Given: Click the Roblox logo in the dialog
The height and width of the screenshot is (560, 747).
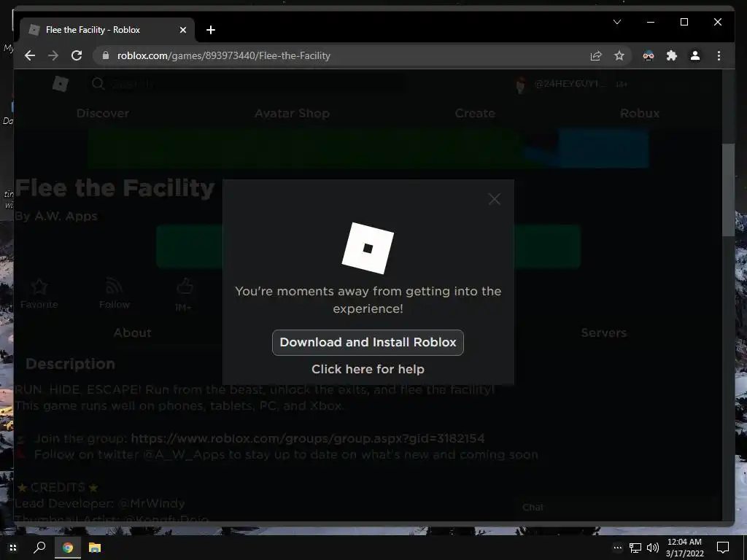Looking at the screenshot, I should coord(368,248).
